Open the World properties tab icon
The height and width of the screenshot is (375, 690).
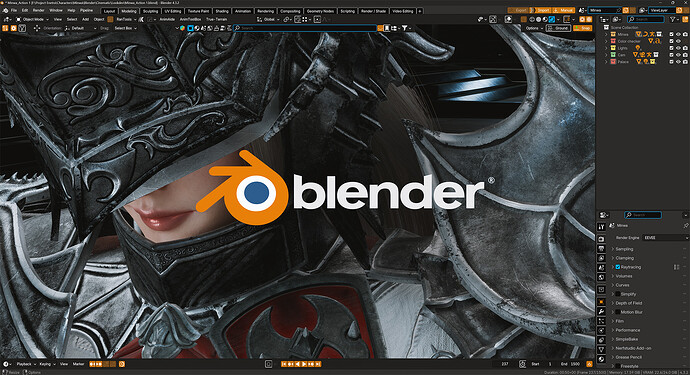(601, 277)
